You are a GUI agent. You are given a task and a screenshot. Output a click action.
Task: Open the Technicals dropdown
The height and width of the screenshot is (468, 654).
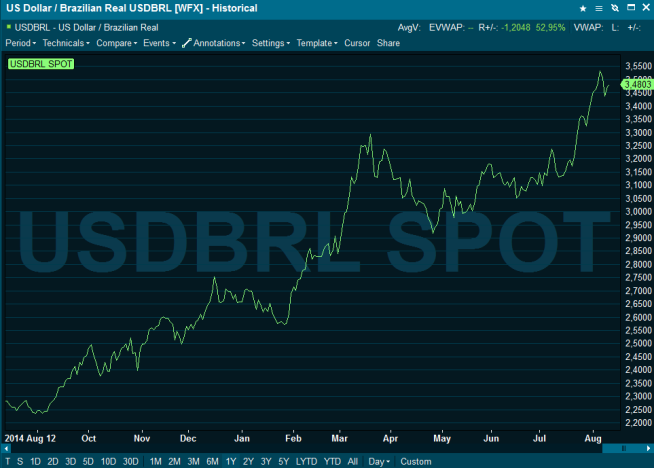coord(66,43)
